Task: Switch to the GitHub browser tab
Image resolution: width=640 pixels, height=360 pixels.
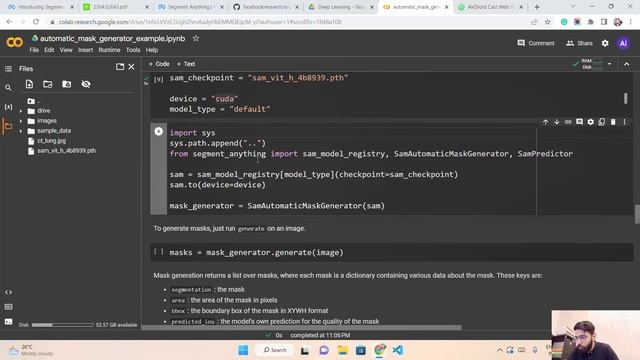Action: (x=265, y=7)
